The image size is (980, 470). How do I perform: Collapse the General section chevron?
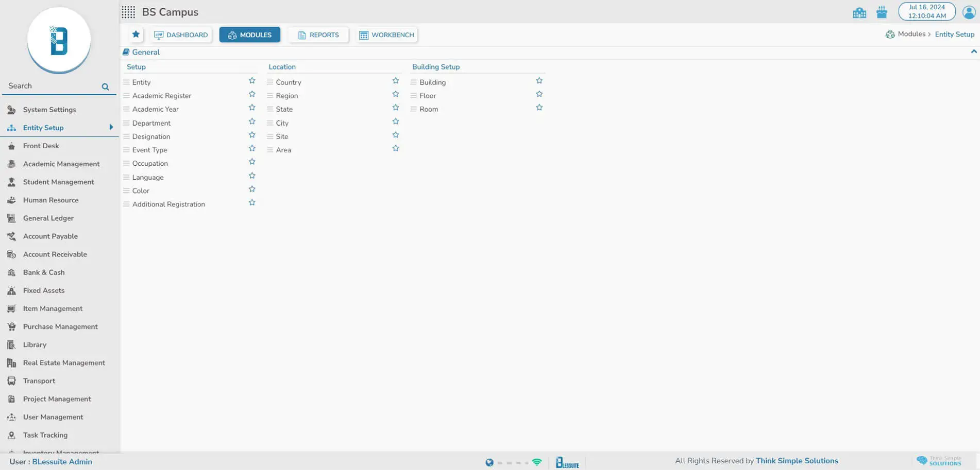pos(973,51)
